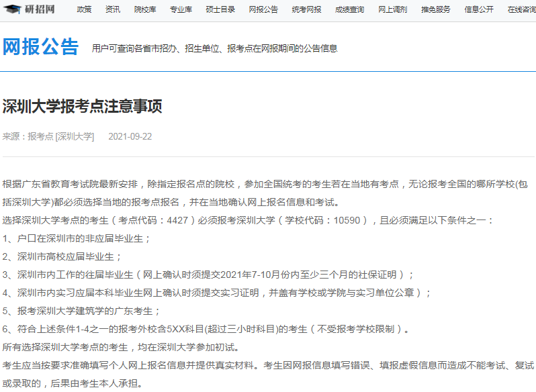
Task: Click the line containing 考点代码：4427
Action: (248, 220)
